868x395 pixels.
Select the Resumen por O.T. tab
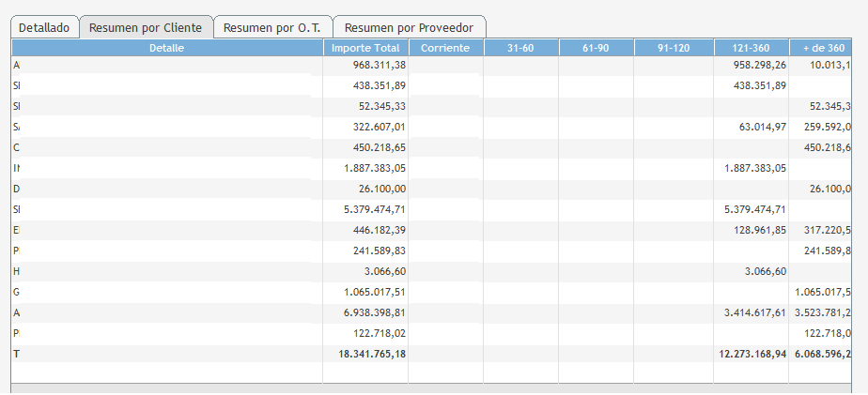(x=272, y=27)
